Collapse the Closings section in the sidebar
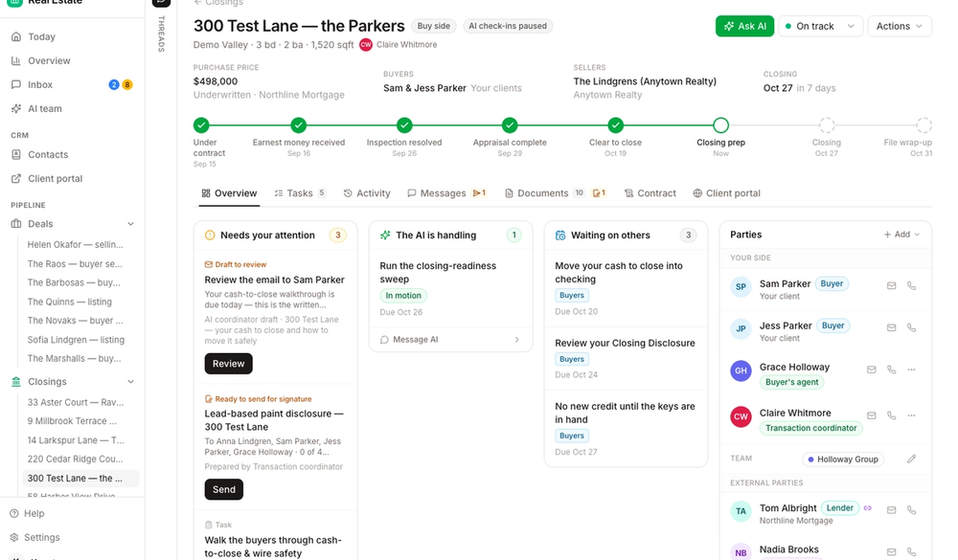The height and width of the screenshot is (560, 958). 130,382
